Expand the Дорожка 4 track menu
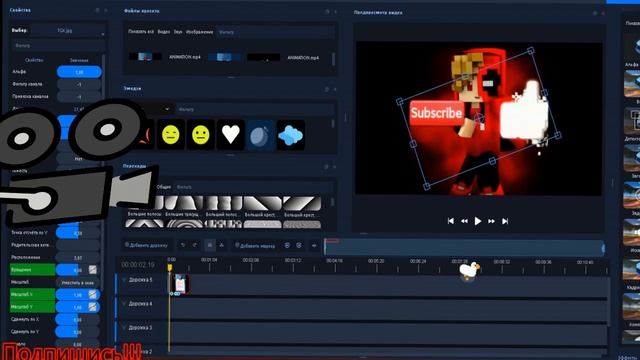Image resolution: width=640 pixels, height=360 pixels. pyautogui.click(x=124, y=304)
